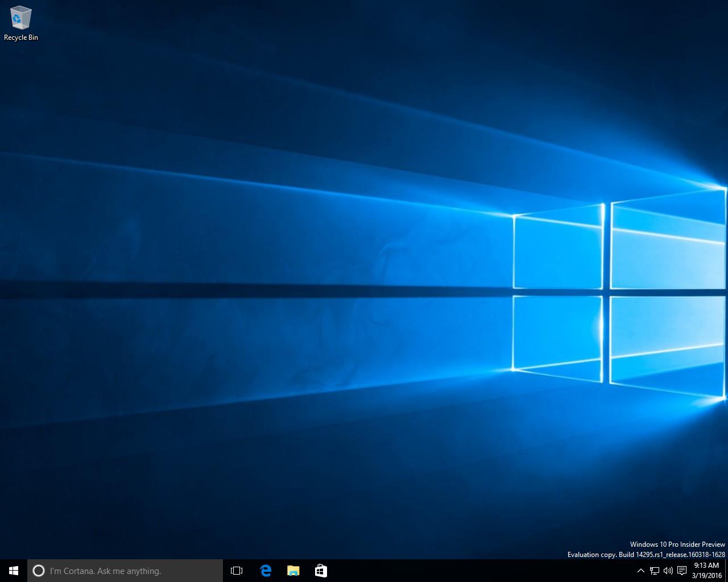Open the volume control tray icon
The width and height of the screenshot is (728, 582).
click(x=668, y=571)
